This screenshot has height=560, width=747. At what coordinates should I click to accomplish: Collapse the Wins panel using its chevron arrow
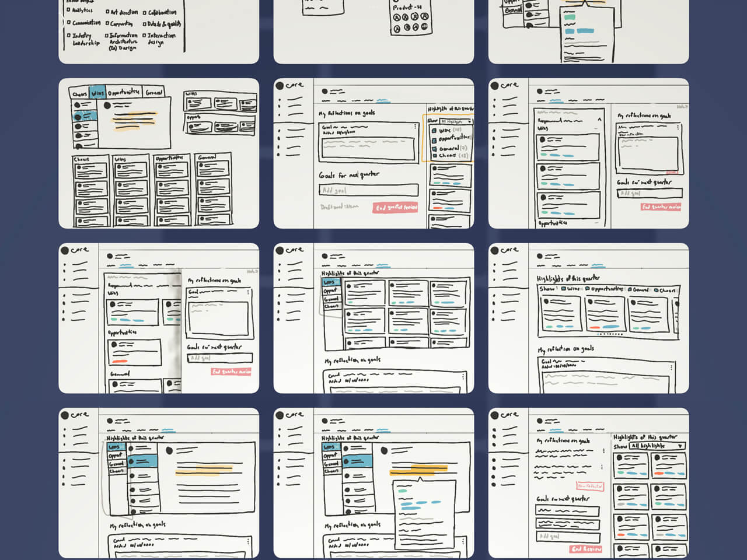(x=599, y=119)
